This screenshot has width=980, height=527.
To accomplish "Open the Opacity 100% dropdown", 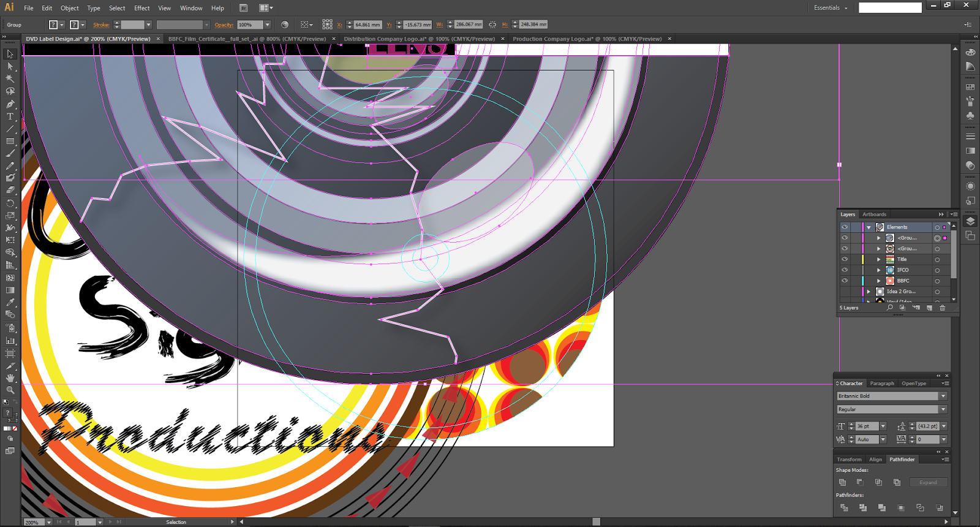I will pos(268,25).
